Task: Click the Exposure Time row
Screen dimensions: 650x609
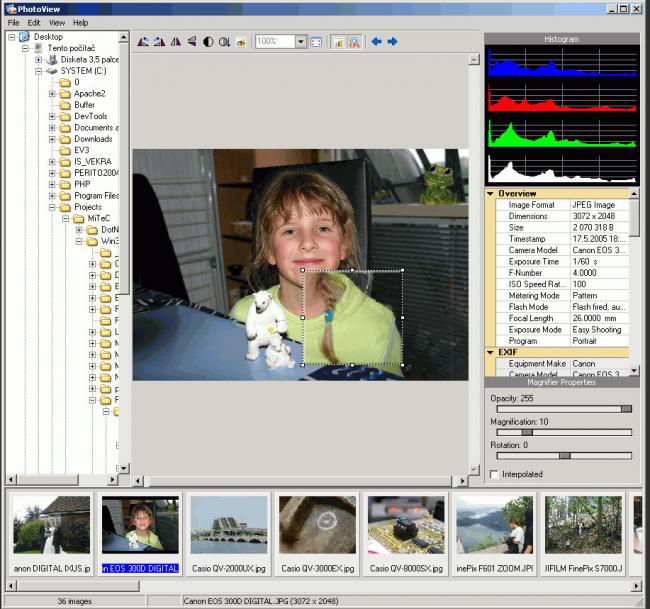Action: coord(562,262)
